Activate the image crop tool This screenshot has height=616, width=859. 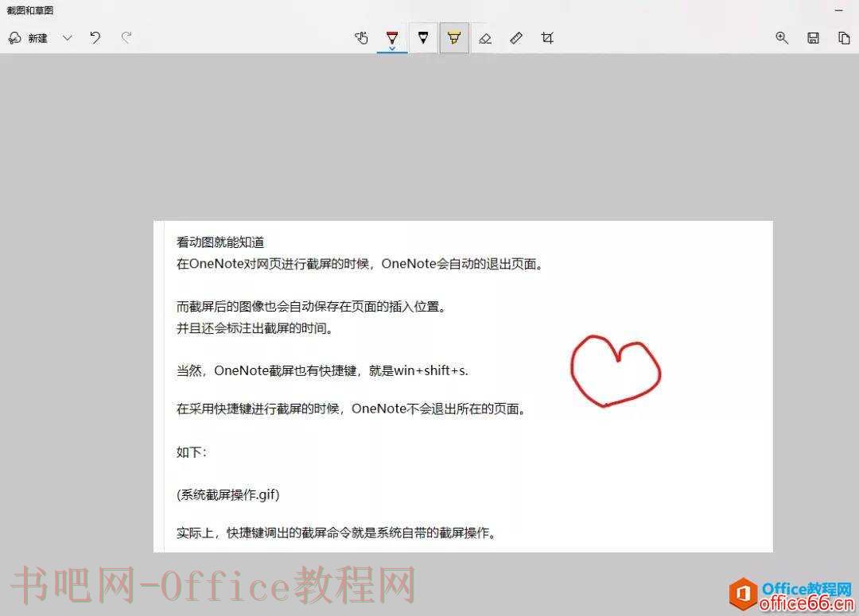[547, 38]
